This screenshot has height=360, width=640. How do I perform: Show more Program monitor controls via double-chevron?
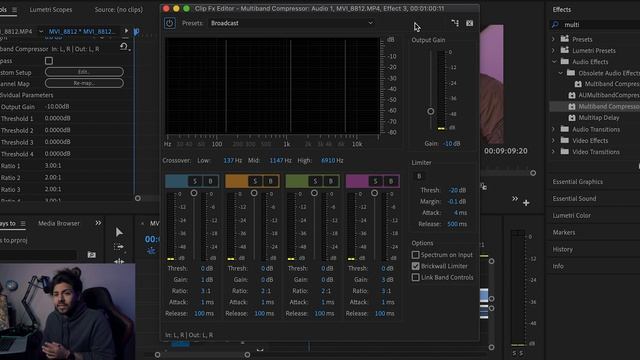tap(515, 199)
